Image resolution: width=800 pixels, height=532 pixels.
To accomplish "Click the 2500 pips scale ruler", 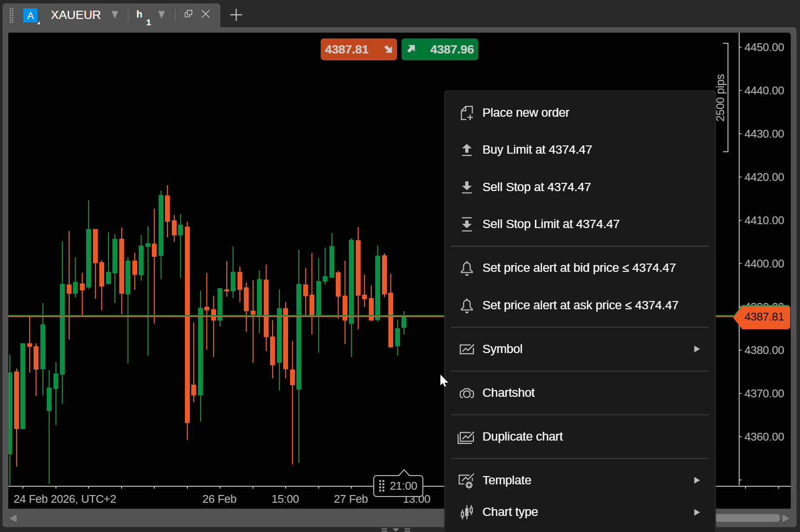I will point(722,98).
